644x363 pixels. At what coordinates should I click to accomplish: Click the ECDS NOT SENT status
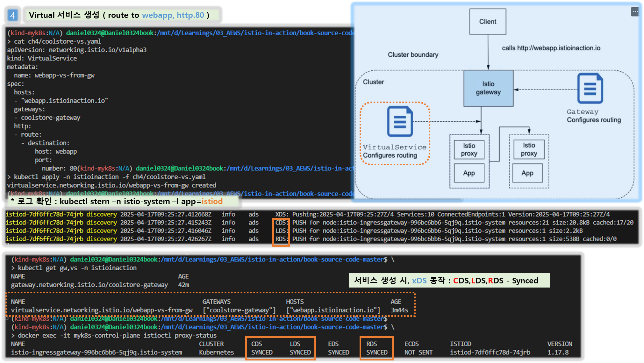(418, 352)
